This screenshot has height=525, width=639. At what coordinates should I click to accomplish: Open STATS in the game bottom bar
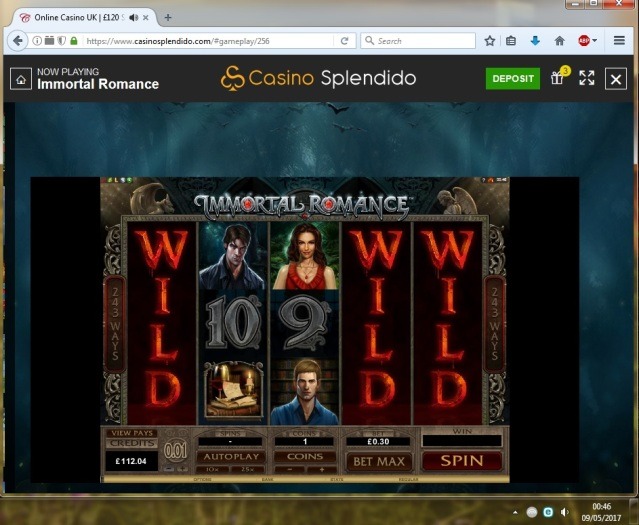(x=337, y=480)
